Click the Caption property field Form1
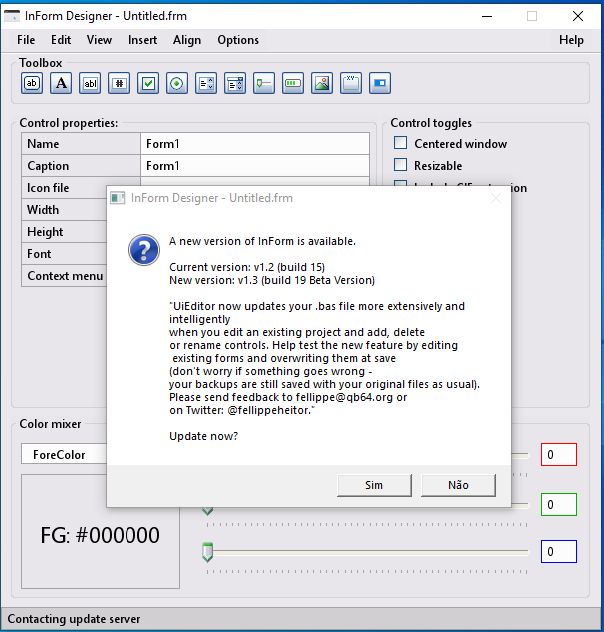604x632 pixels. click(x=255, y=166)
